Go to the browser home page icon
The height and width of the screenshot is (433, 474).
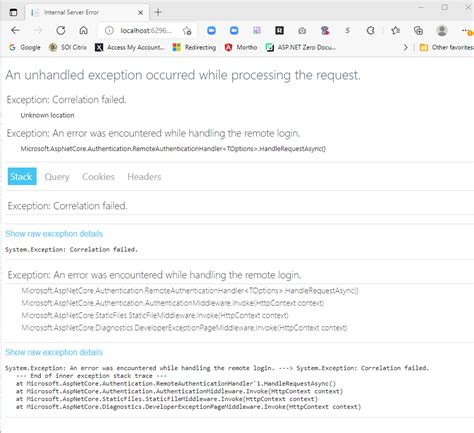click(83, 31)
